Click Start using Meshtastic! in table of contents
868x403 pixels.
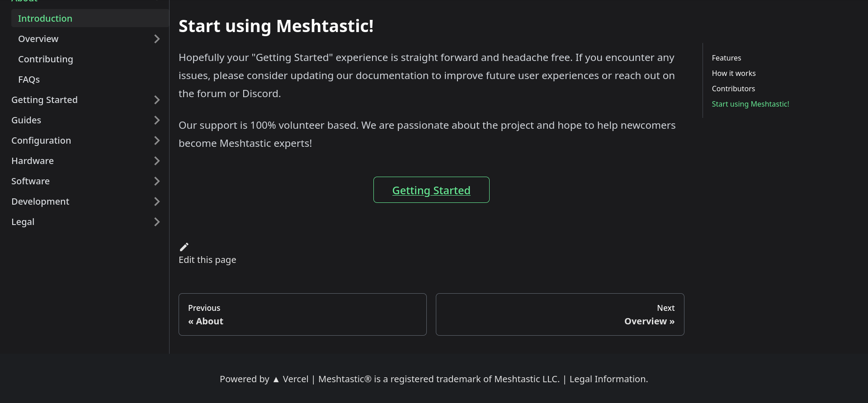click(750, 104)
